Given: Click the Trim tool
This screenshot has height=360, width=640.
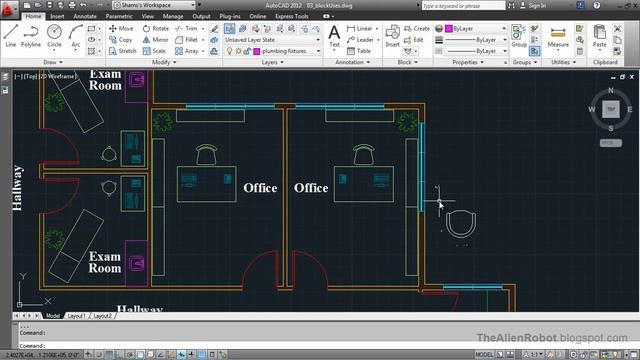Looking at the screenshot, I should (x=186, y=29).
